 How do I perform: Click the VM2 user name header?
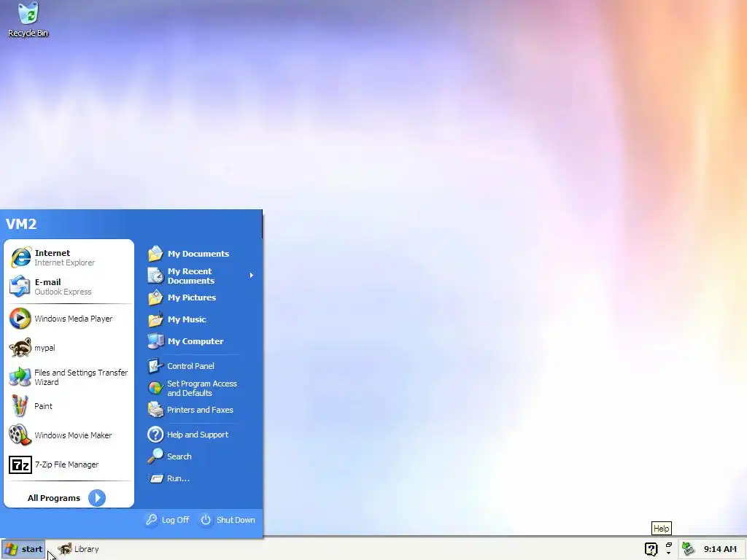click(21, 224)
